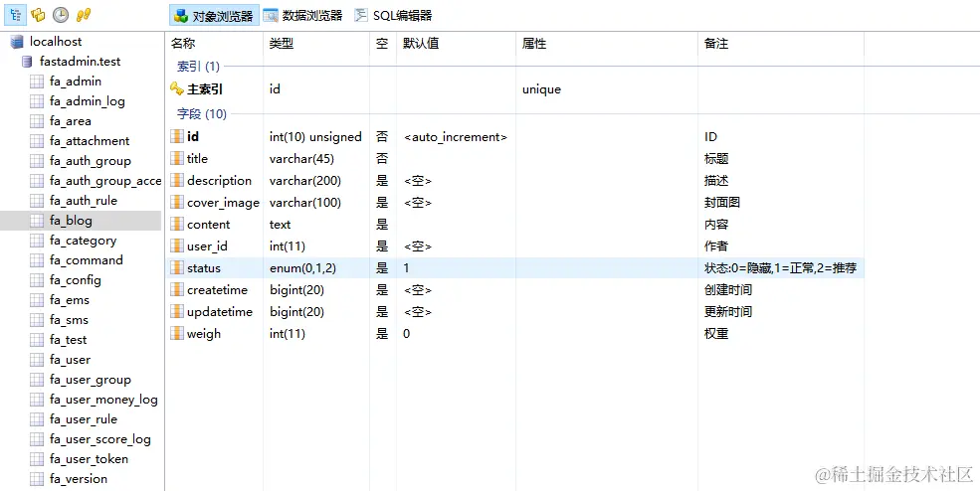Click the table icon beside fa_ems
980x491 pixels.
[x=38, y=301]
